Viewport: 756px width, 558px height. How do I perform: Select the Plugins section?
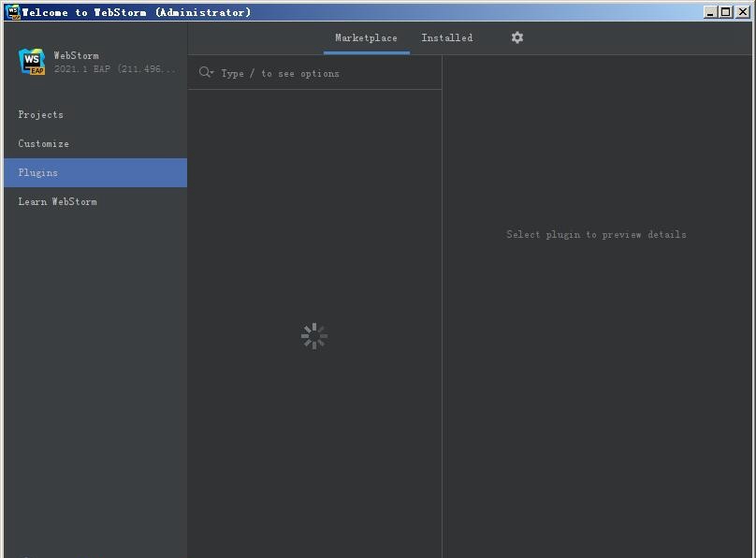coord(95,172)
